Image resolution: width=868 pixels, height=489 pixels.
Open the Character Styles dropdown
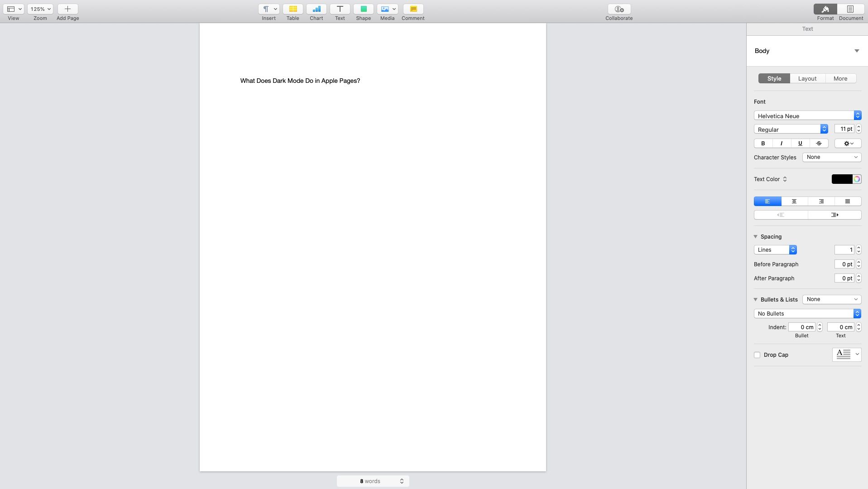[831, 157]
